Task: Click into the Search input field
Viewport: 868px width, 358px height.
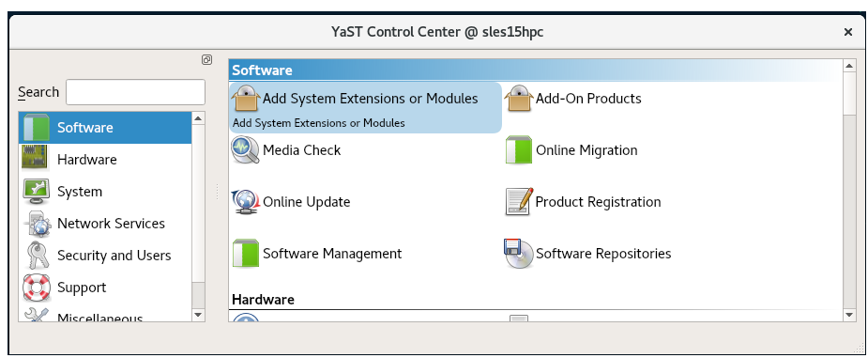Action: point(136,92)
